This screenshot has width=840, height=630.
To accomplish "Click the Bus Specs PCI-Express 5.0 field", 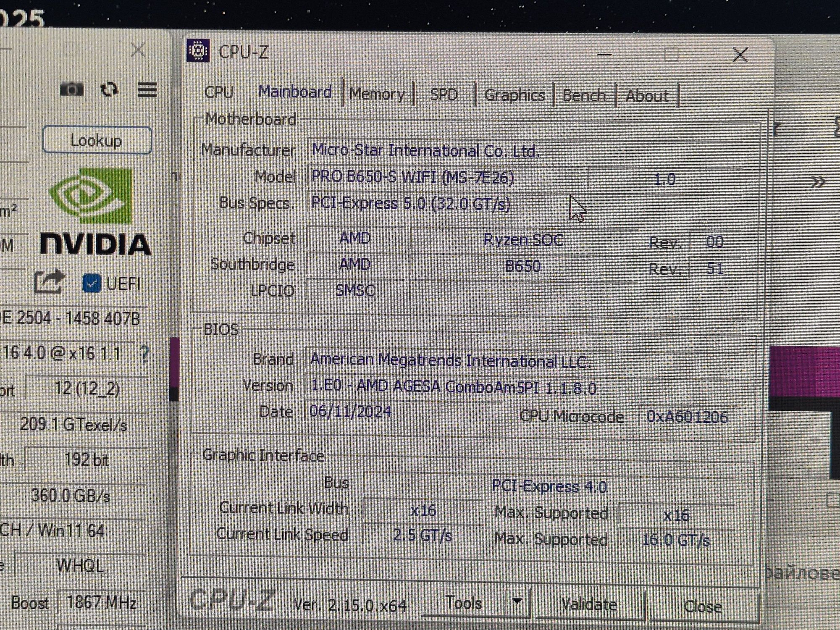I will pyautogui.click(x=525, y=204).
